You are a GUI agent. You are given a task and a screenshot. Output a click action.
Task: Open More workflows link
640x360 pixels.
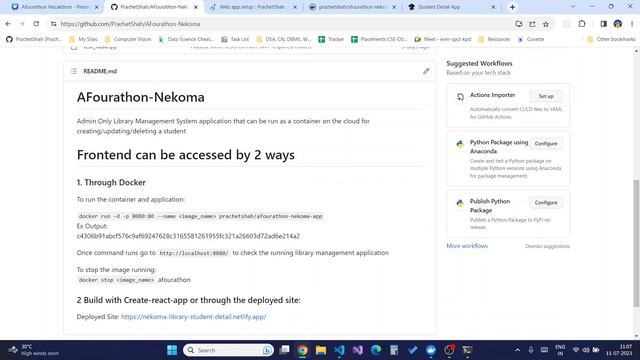(467, 246)
